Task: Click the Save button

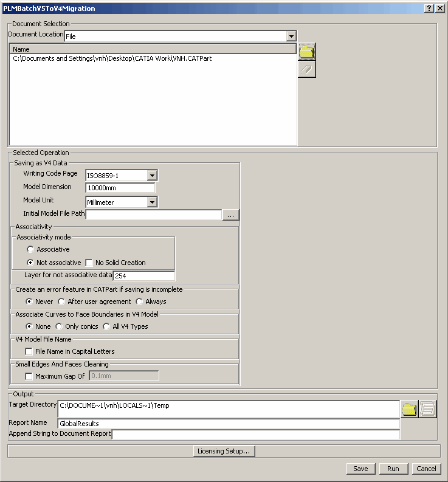Action: [360, 469]
